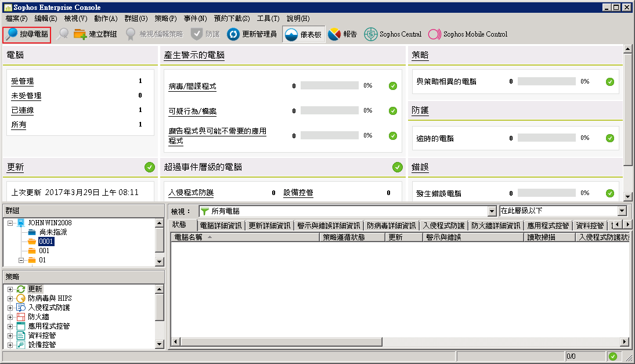Viewport: 635px width, 364px height.
Task: Sort by the 電腦名稱 column header
Action: click(x=245, y=237)
